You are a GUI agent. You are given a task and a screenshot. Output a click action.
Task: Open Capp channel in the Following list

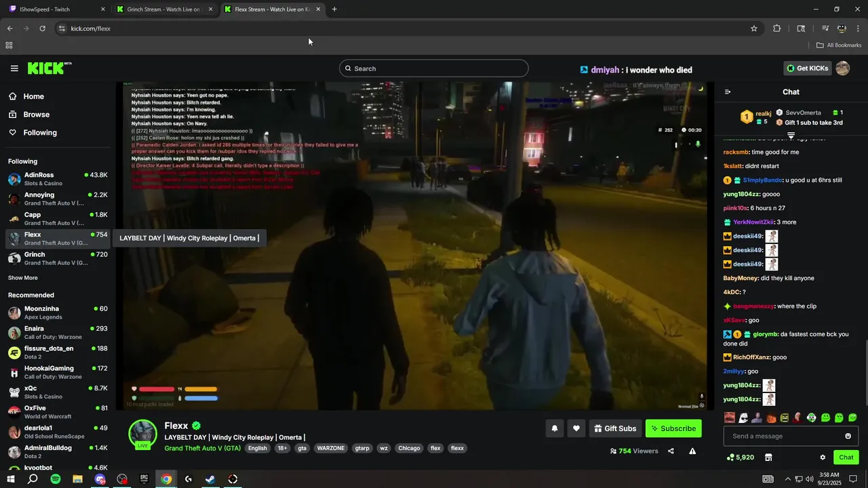[x=58, y=219]
